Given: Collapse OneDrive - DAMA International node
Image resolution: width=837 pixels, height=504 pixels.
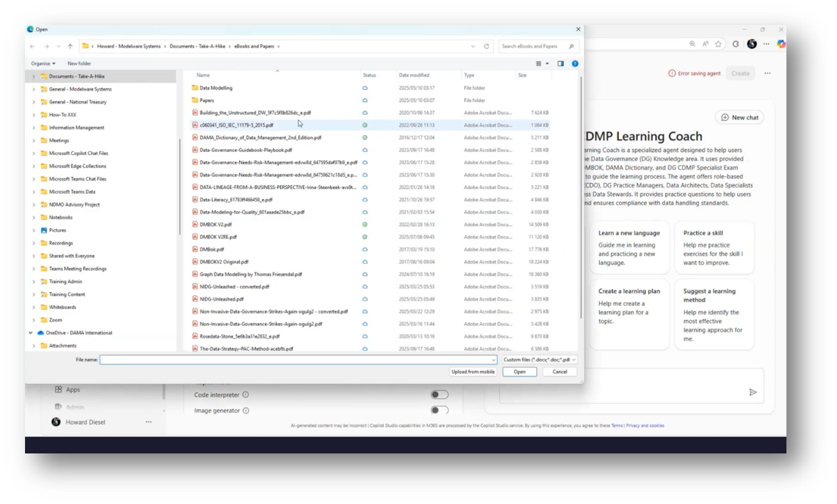Looking at the screenshot, I should click(x=30, y=333).
